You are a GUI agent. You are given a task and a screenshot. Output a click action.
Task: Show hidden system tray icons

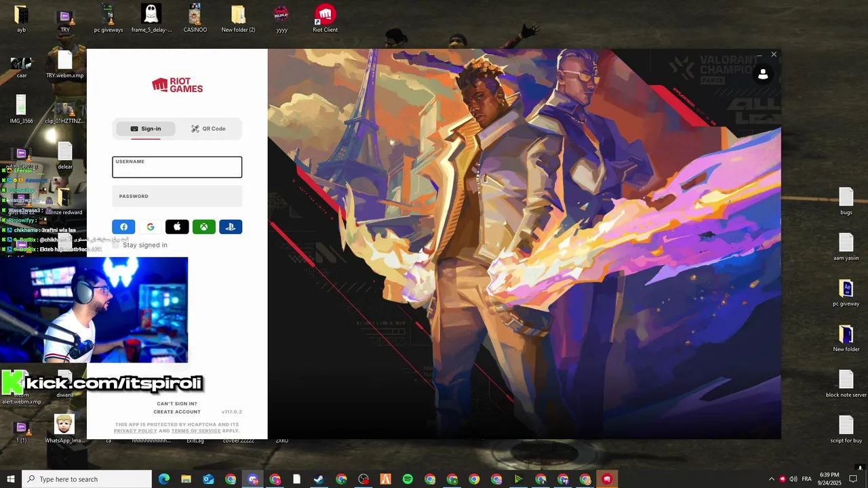pos(771,479)
